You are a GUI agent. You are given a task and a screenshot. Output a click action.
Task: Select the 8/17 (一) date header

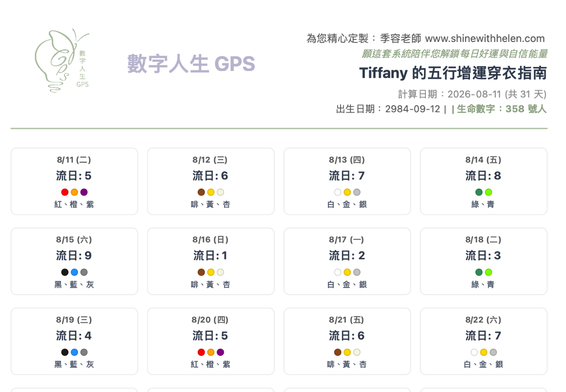pyautogui.click(x=347, y=240)
